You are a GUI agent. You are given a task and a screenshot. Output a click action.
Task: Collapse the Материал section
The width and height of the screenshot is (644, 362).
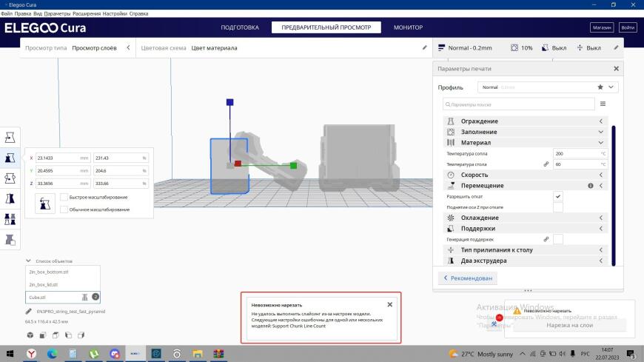point(526,143)
